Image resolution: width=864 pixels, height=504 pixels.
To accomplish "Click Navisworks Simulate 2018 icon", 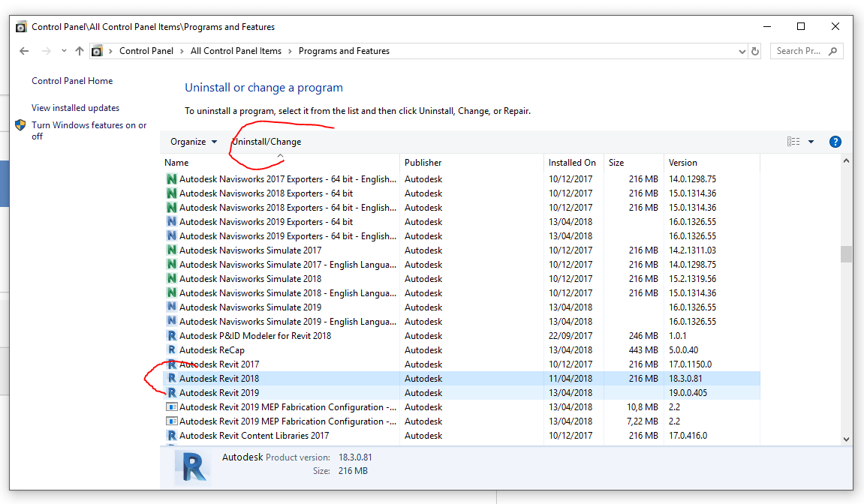I will (x=171, y=279).
